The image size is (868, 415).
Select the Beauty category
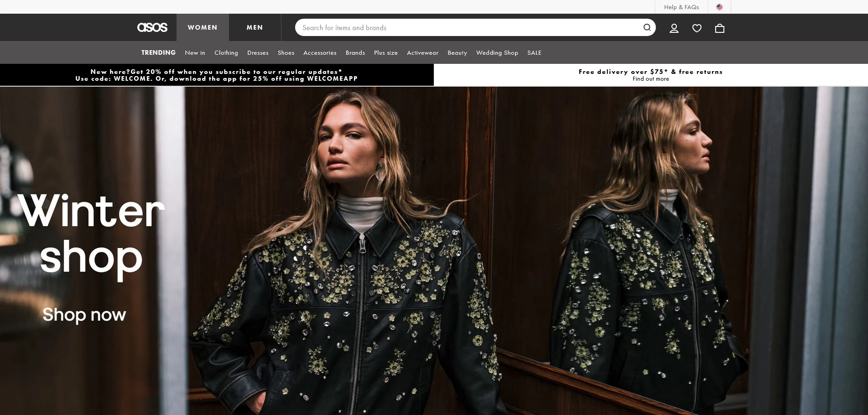pyautogui.click(x=457, y=52)
